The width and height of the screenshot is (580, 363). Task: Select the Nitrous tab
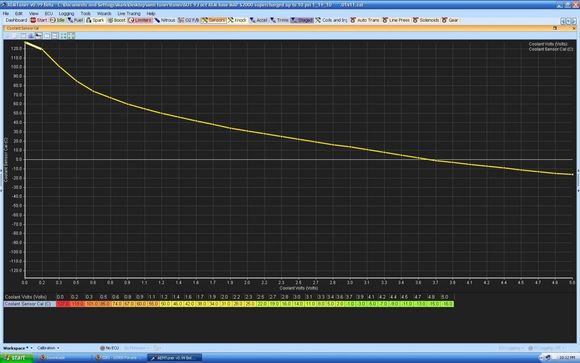pyautogui.click(x=165, y=20)
